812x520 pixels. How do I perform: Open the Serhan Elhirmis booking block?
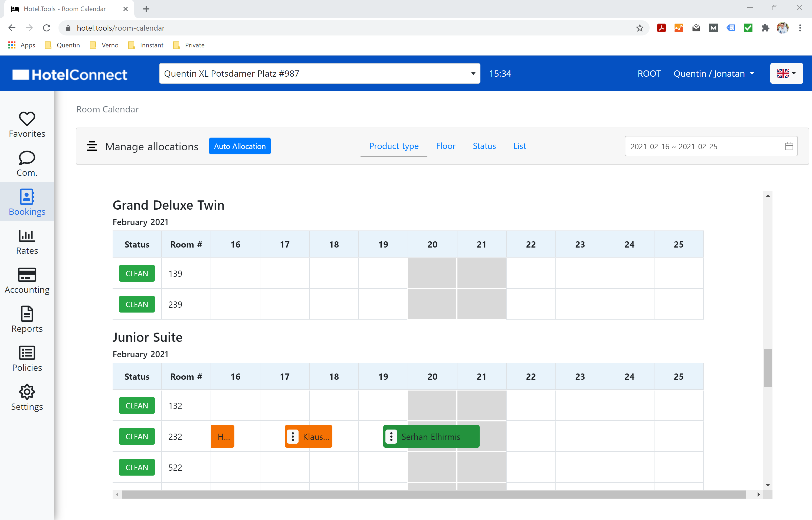pyautogui.click(x=431, y=436)
